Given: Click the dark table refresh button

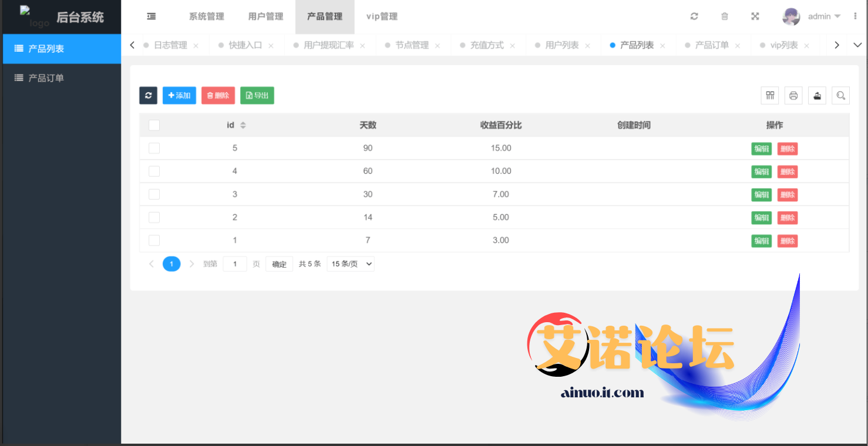Looking at the screenshot, I should pyautogui.click(x=148, y=95).
